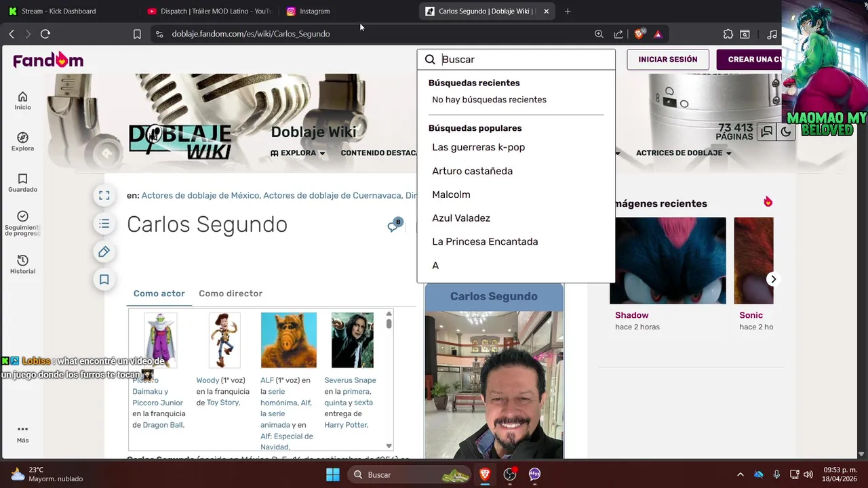Bookmark this article with floating bookmark icon
Image resolution: width=868 pixels, height=488 pixels.
pyautogui.click(x=104, y=279)
